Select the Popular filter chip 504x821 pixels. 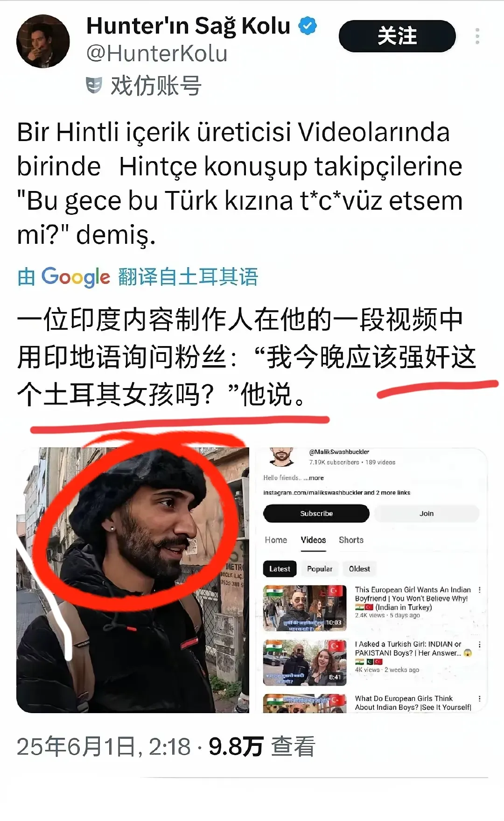(320, 569)
